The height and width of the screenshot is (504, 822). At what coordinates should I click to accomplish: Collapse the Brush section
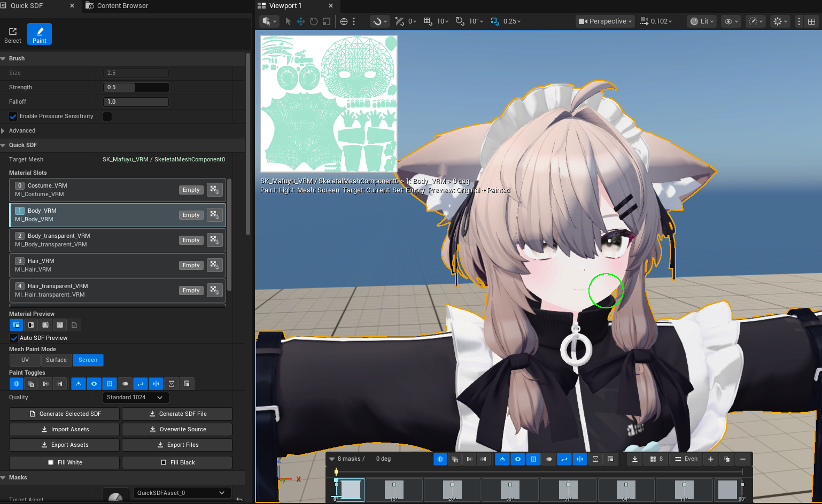point(3,59)
